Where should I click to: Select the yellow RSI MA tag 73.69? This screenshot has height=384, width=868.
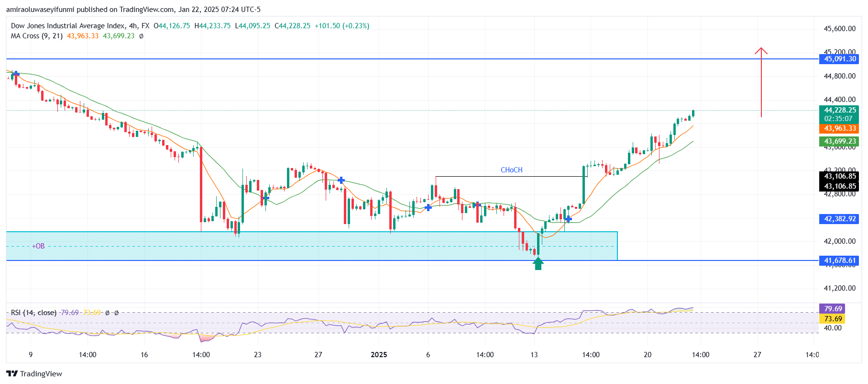coord(833,319)
